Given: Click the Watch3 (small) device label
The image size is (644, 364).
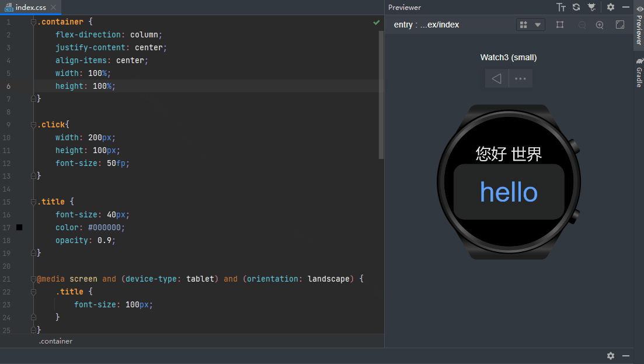Looking at the screenshot, I should click(509, 57).
